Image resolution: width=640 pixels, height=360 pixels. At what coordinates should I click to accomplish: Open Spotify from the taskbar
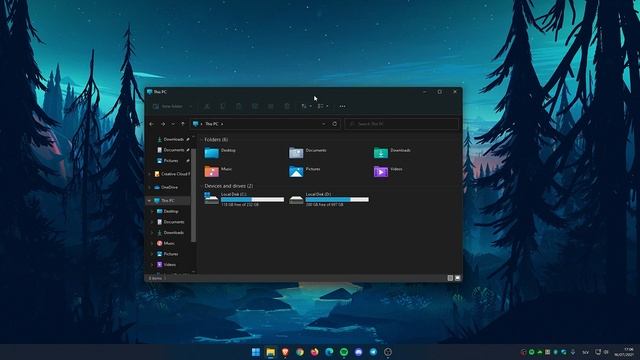click(344, 352)
